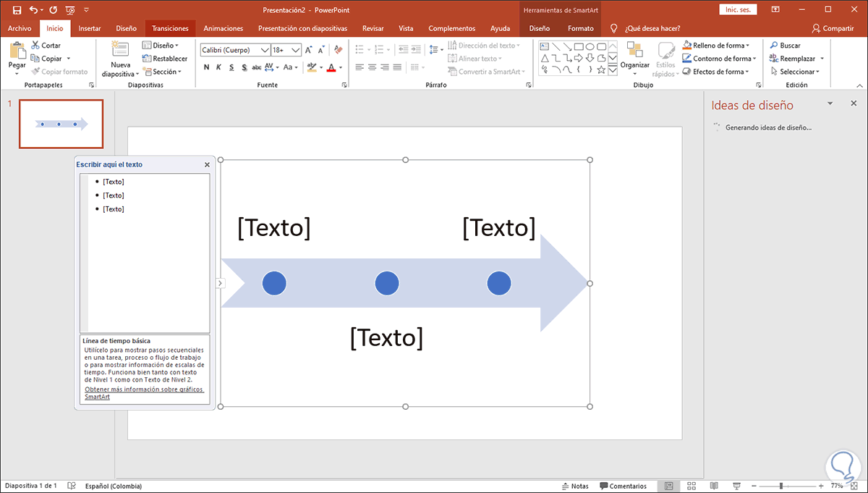Select slide 1 thumbnail
This screenshot has width=868, height=493.
click(61, 124)
